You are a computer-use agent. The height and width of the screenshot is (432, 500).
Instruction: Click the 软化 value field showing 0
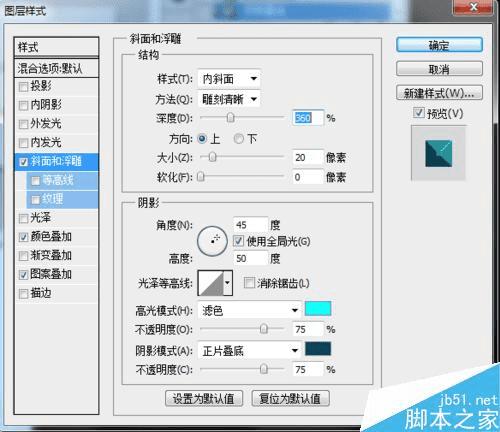(308, 177)
